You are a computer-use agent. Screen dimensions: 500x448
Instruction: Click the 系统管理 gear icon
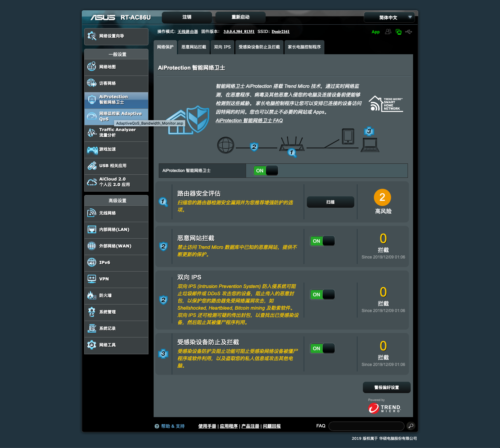click(92, 312)
